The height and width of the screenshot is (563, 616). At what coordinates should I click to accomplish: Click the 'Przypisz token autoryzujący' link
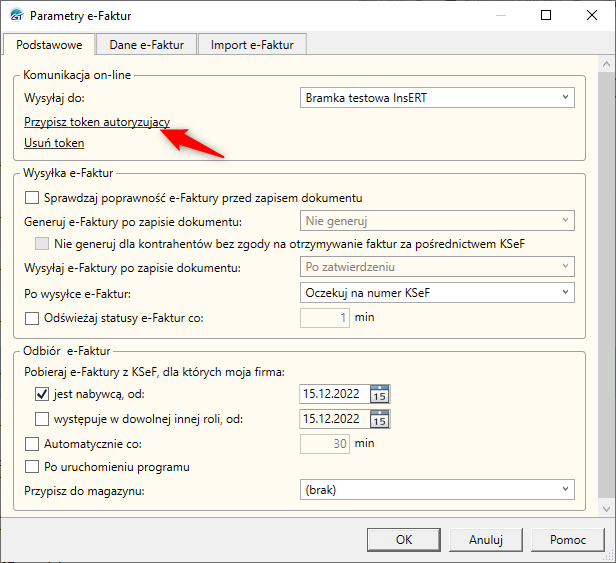click(97, 122)
